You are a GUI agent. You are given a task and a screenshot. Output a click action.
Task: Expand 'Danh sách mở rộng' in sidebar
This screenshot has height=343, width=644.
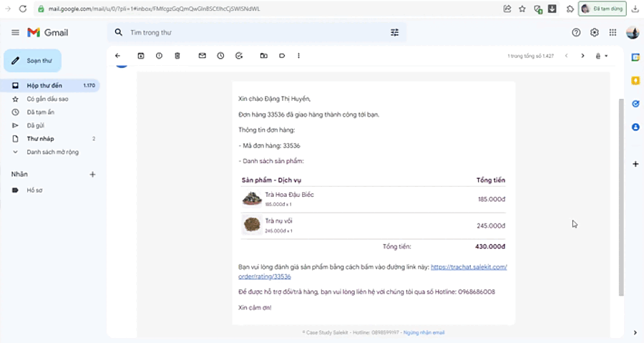pos(52,152)
